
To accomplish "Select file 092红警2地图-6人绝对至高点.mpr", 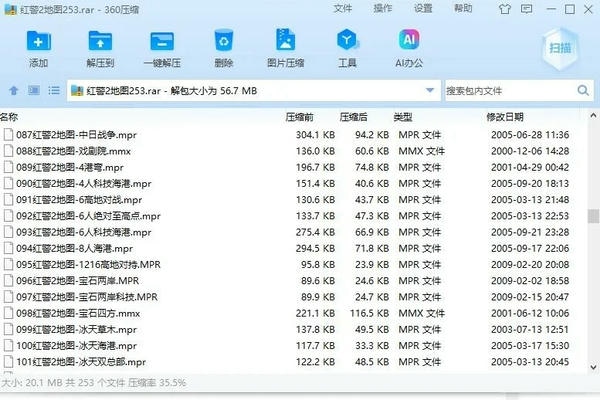I will [88, 216].
